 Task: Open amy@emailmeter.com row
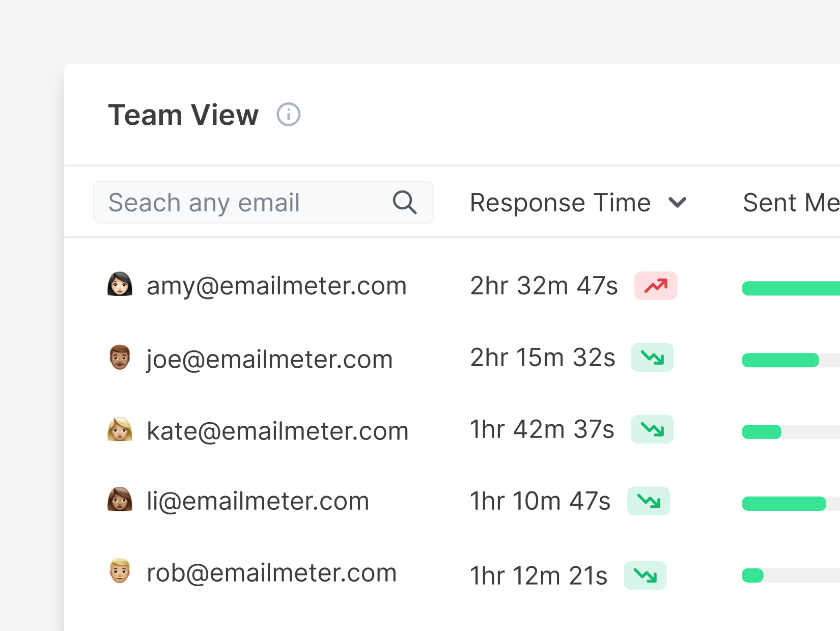tap(276, 286)
